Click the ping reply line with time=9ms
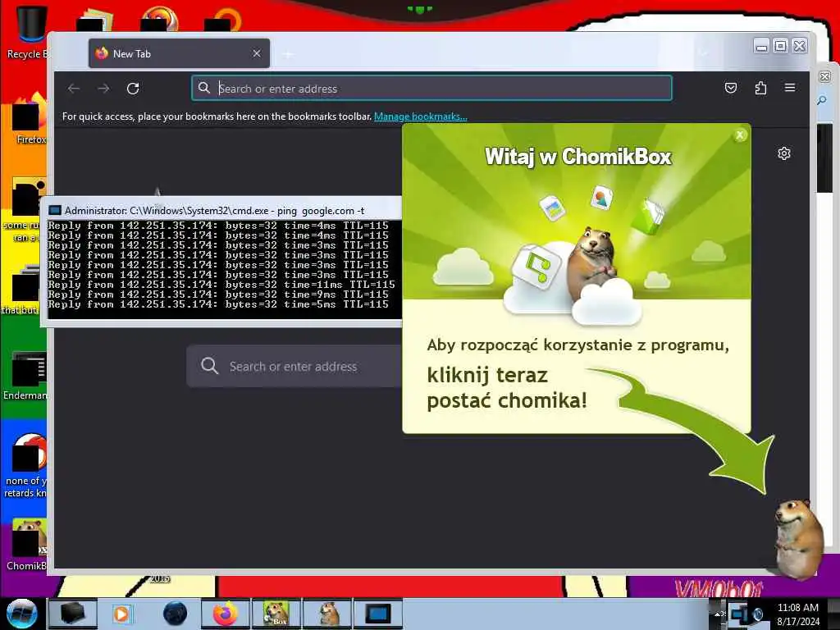The height and width of the screenshot is (630, 840). pos(218,294)
